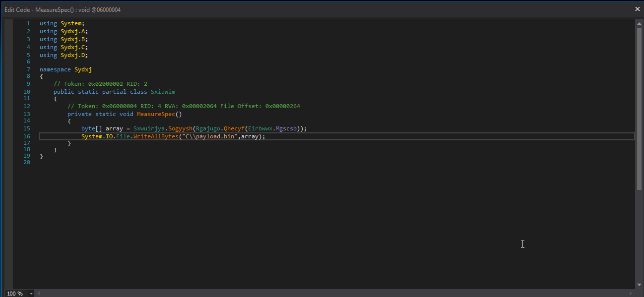Close the Edit Code dialog

pyautogui.click(x=637, y=9)
